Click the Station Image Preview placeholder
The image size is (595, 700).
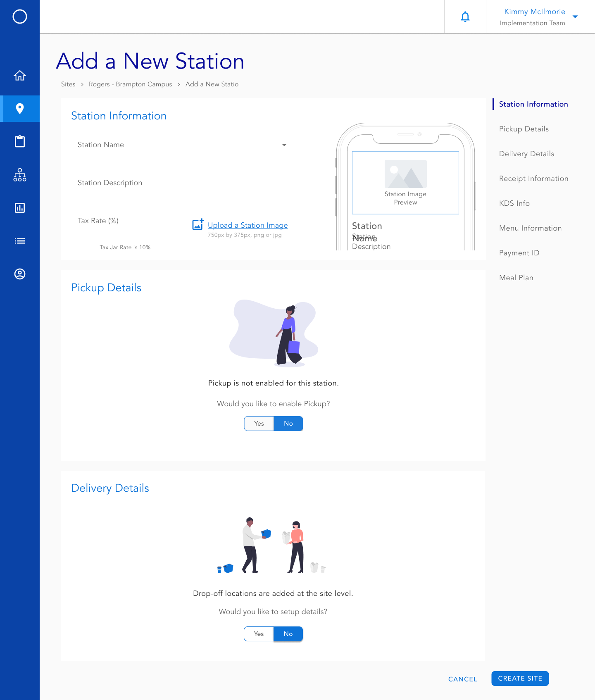click(x=406, y=183)
